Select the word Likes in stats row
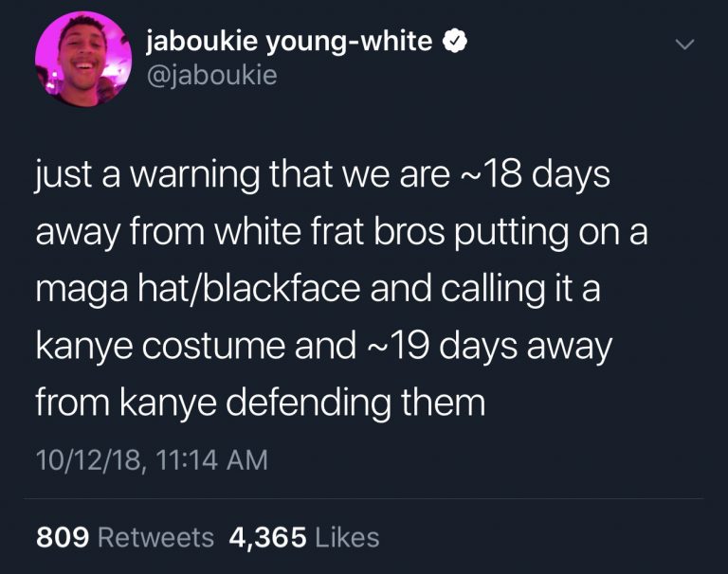This screenshot has width=728, height=574. pyautogui.click(x=347, y=538)
